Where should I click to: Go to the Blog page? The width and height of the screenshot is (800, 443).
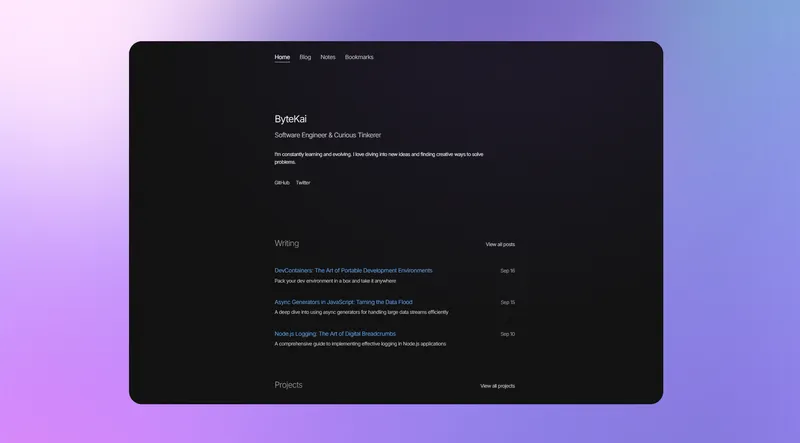click(305, 57)
